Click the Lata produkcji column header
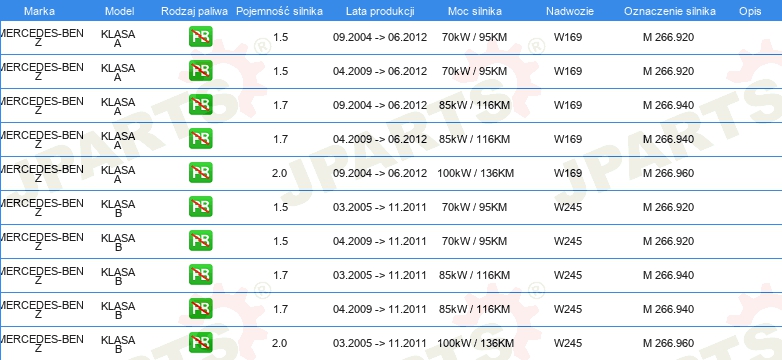This screenshot has height=360, width=782. [x=380, y=11]
